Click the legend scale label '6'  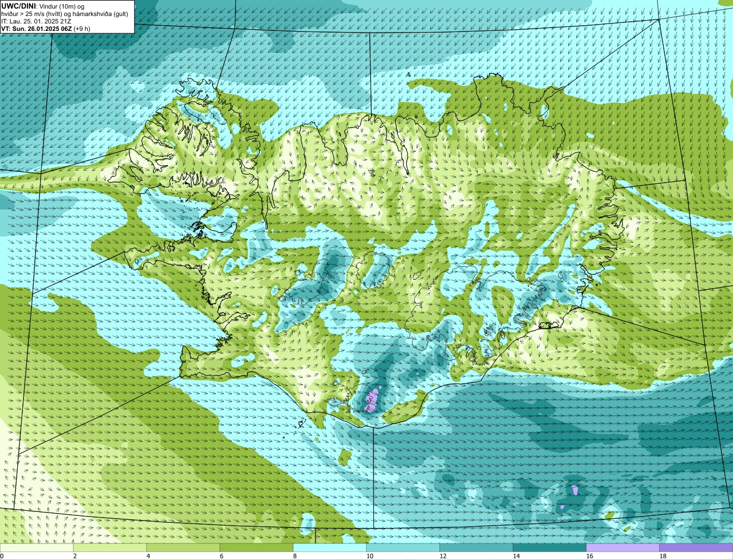(x=222, y=556)
